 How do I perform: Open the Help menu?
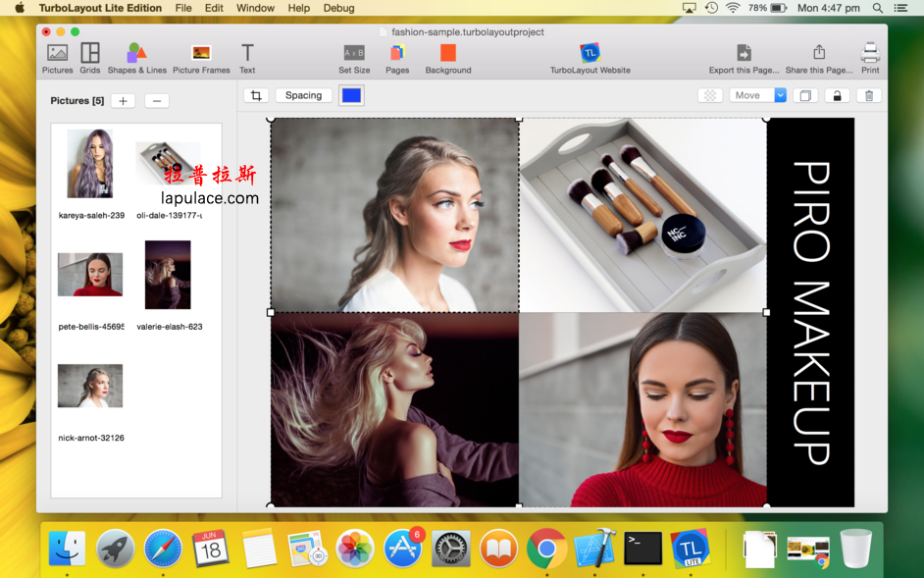[x=299, y=8]
